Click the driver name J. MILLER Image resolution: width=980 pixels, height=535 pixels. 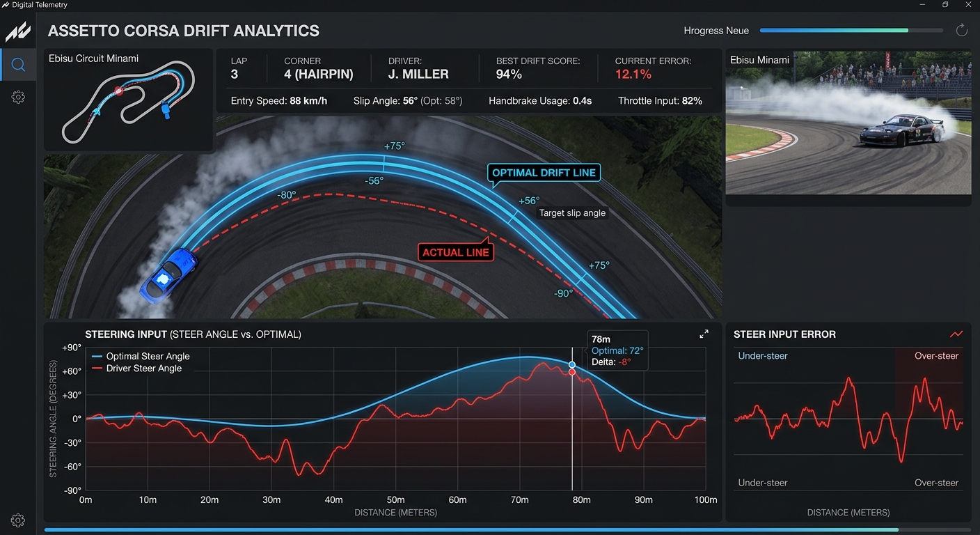point(418,75)
